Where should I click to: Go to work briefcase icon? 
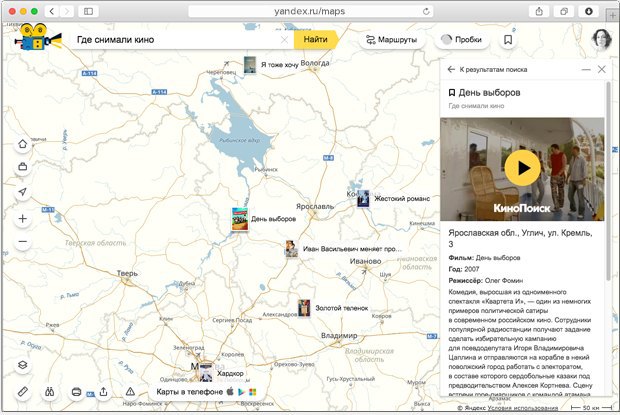[23, 167]
